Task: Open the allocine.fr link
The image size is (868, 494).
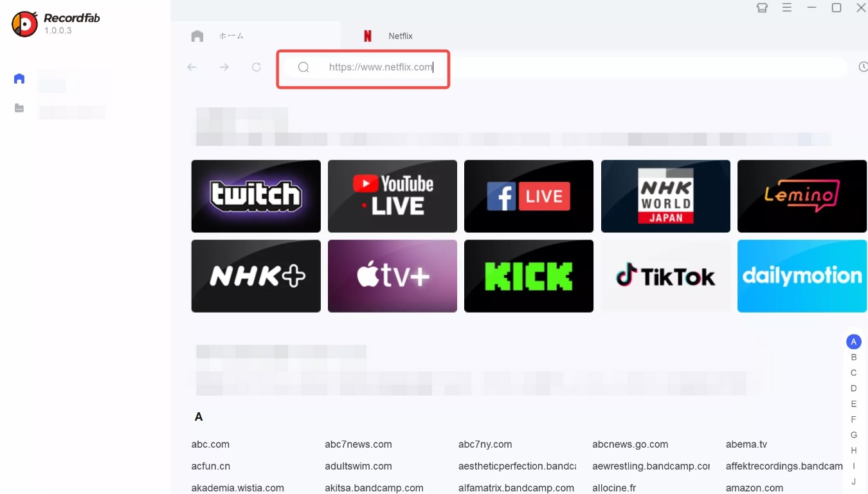Action: pos(614,488)
